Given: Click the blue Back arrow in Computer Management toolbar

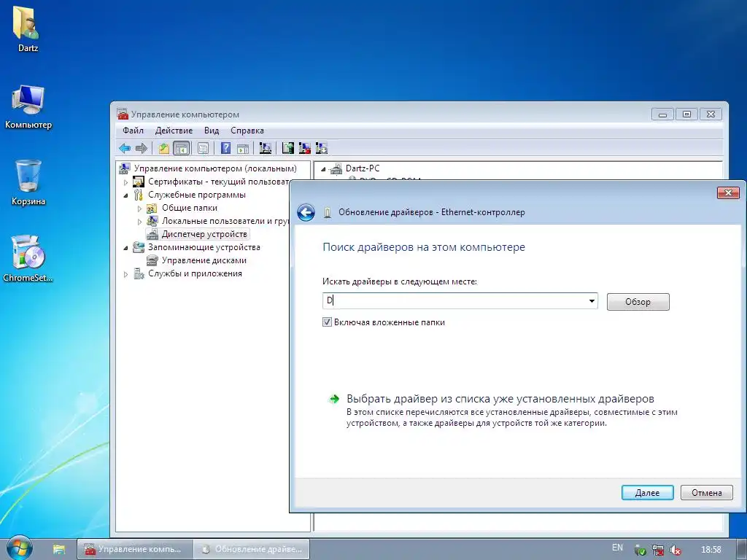Looking at the screenshot, I should [125, 149].
